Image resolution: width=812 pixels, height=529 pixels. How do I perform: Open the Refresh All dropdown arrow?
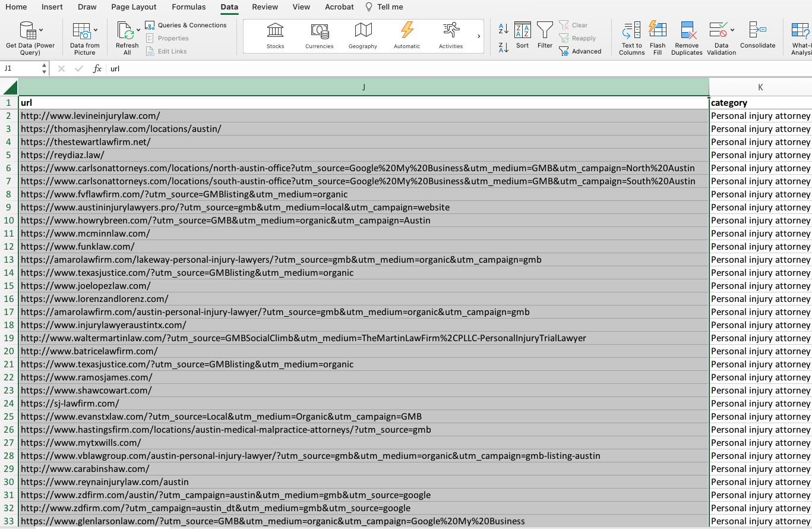(138, 30)
